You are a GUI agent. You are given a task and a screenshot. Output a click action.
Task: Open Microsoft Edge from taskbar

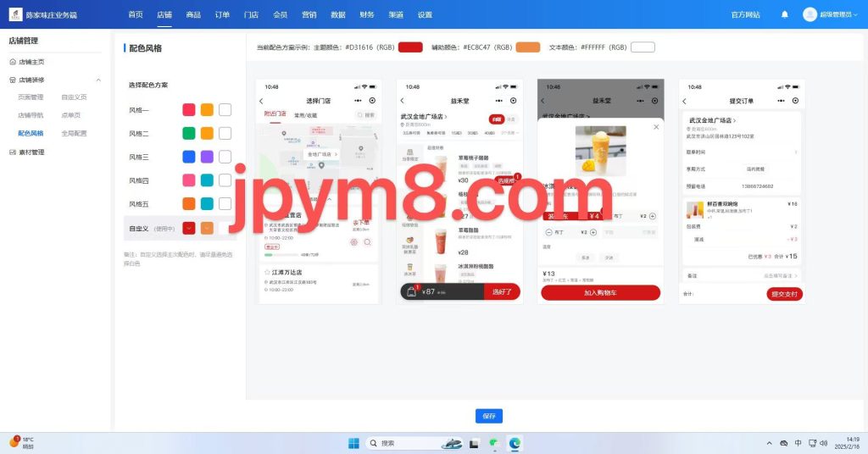(x=515, y=443)
